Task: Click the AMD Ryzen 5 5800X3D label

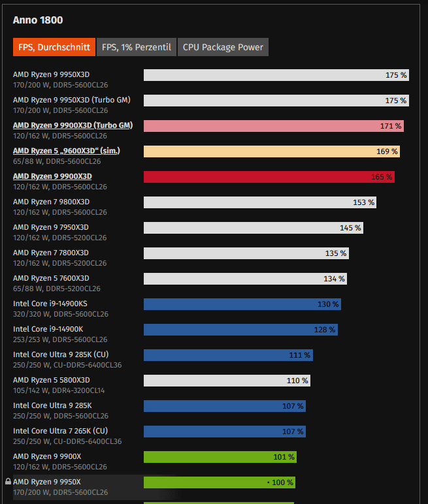Action: click(52, 380)
